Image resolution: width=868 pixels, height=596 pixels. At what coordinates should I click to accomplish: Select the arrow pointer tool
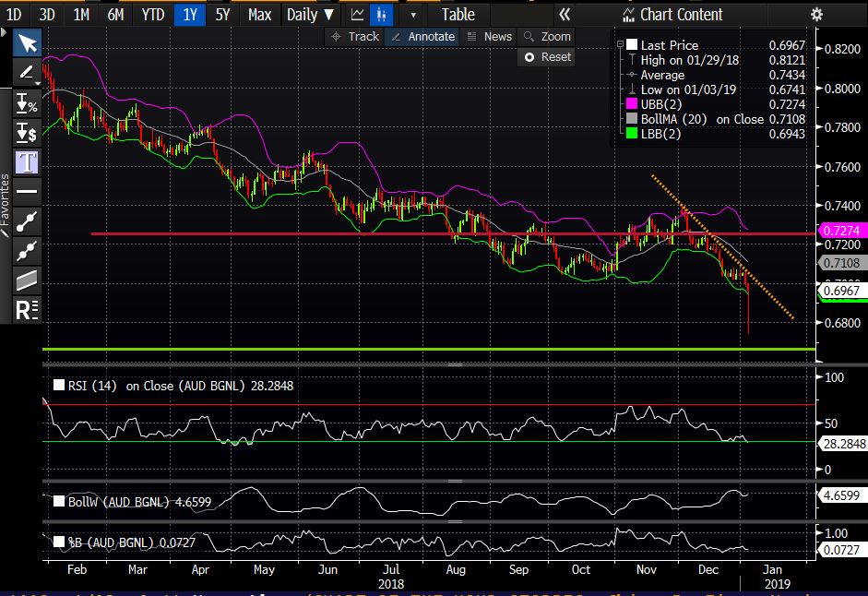[27, 43]
